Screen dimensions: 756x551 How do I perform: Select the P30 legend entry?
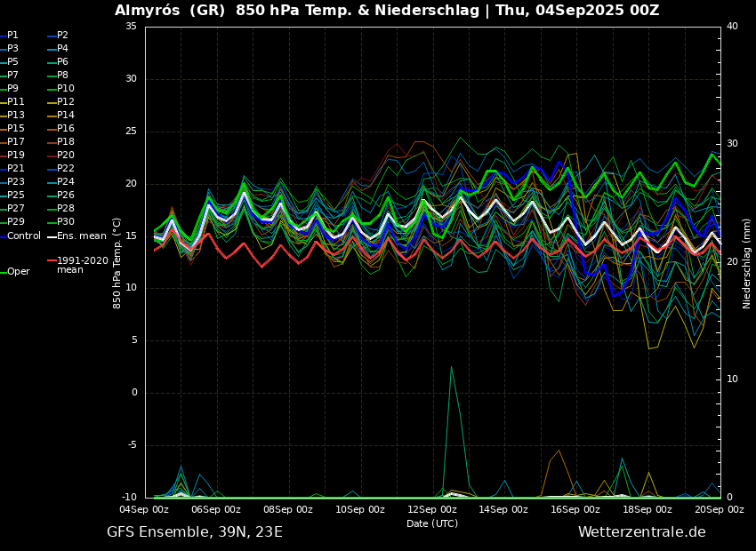click(x=66, y=222)
